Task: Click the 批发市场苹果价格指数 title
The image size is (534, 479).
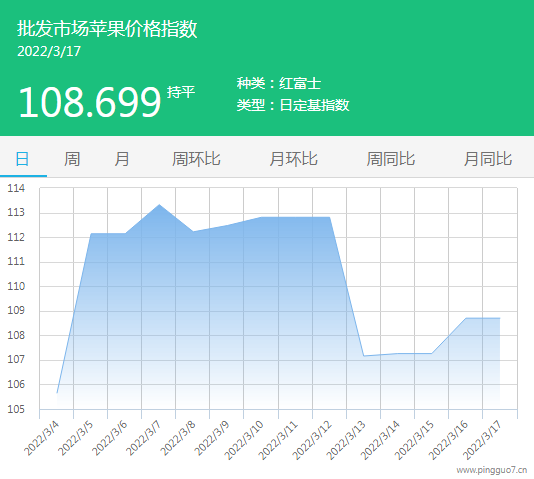Action: [107, 28]
